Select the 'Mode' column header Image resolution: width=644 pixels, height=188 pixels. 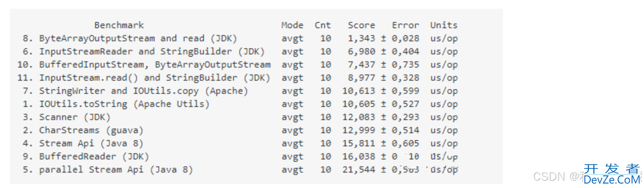click(292, 25)
